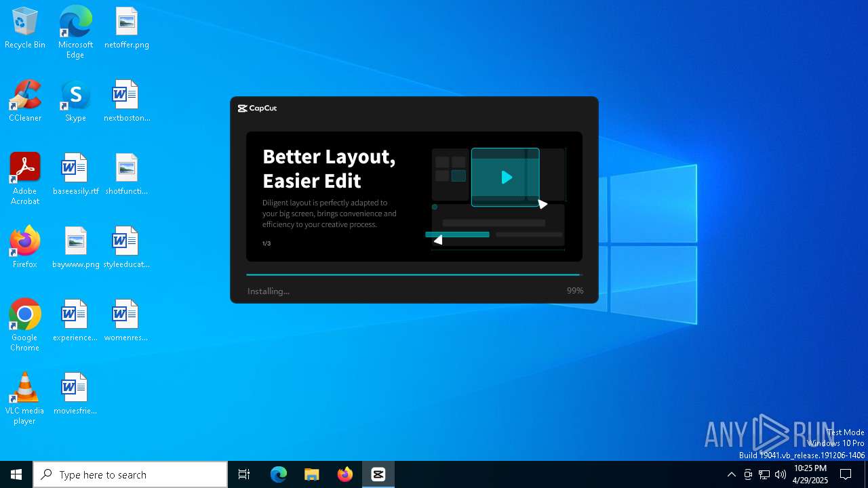Open Edge from the taskbar
This screenshot has height=488, width=868.
279,474
